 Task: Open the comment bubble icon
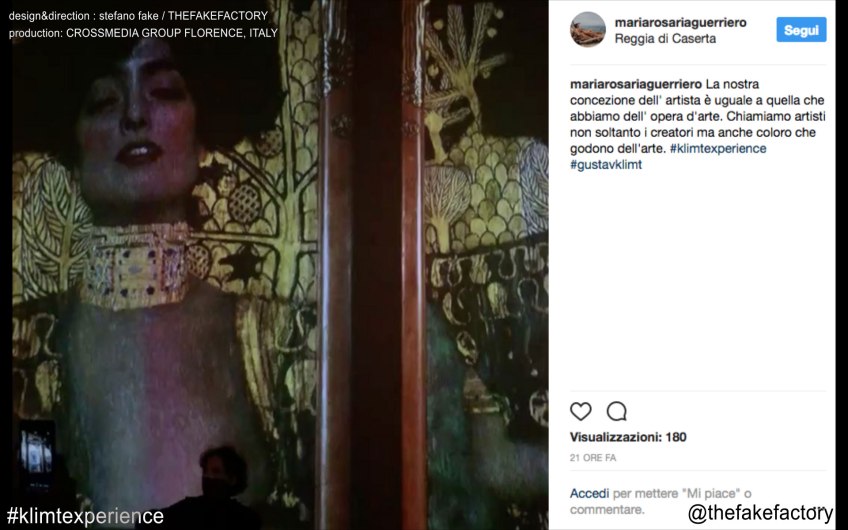[617, 412]
